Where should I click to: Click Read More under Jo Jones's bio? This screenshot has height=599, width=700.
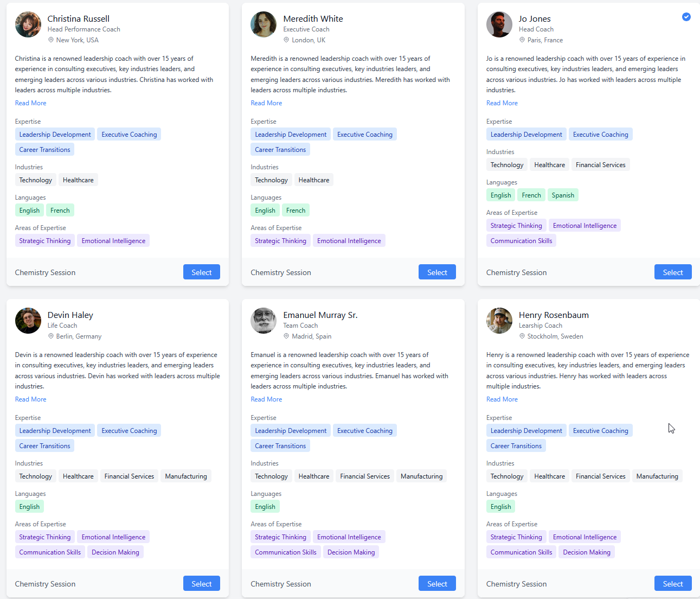502,103
